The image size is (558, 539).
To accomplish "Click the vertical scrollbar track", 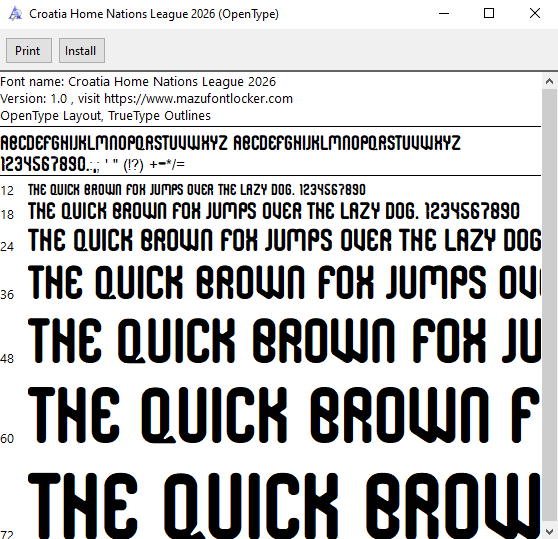I will tap(549, 306).
